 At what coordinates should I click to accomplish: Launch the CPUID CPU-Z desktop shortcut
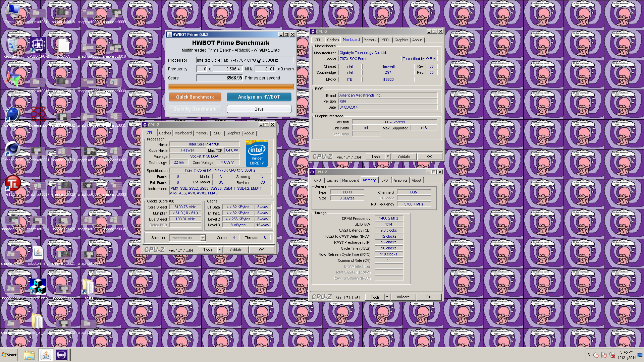38,48
